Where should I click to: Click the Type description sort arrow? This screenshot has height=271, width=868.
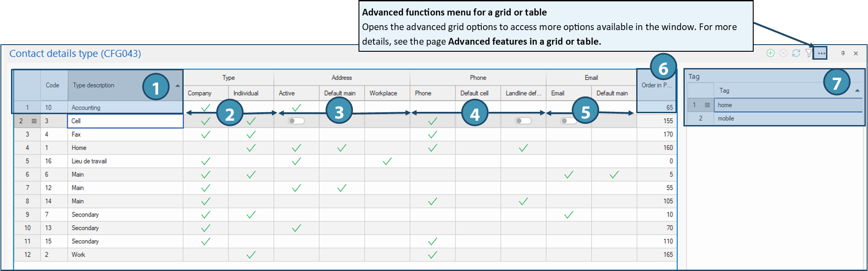(x=177, y=85)
